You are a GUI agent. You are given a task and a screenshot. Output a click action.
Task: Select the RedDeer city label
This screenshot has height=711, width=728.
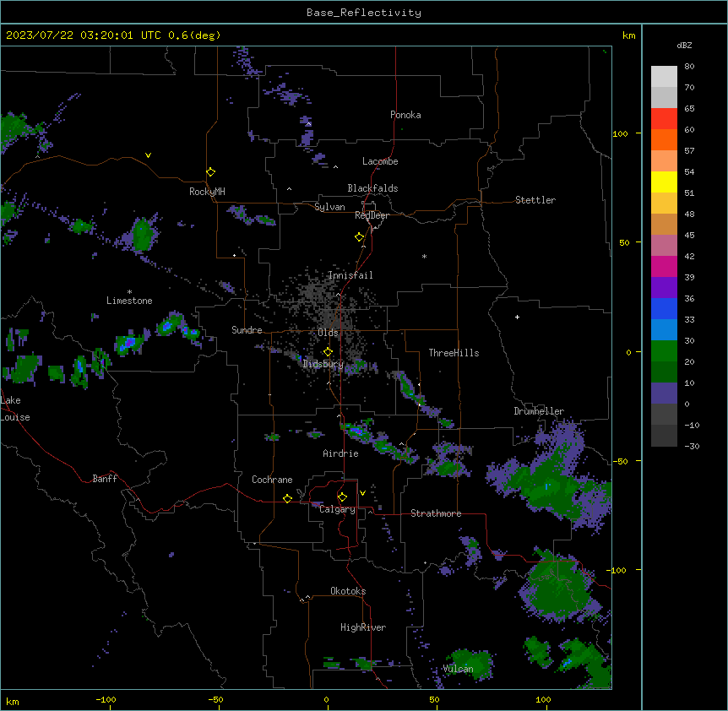(372, 215)
